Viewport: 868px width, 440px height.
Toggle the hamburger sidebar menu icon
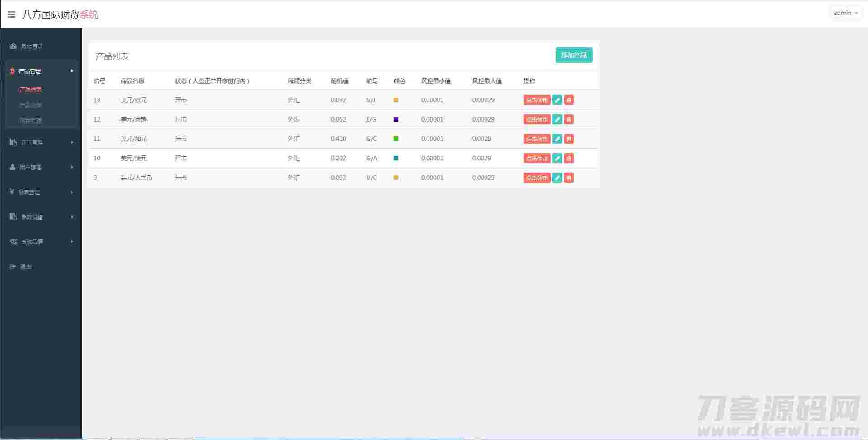[11, 14]
